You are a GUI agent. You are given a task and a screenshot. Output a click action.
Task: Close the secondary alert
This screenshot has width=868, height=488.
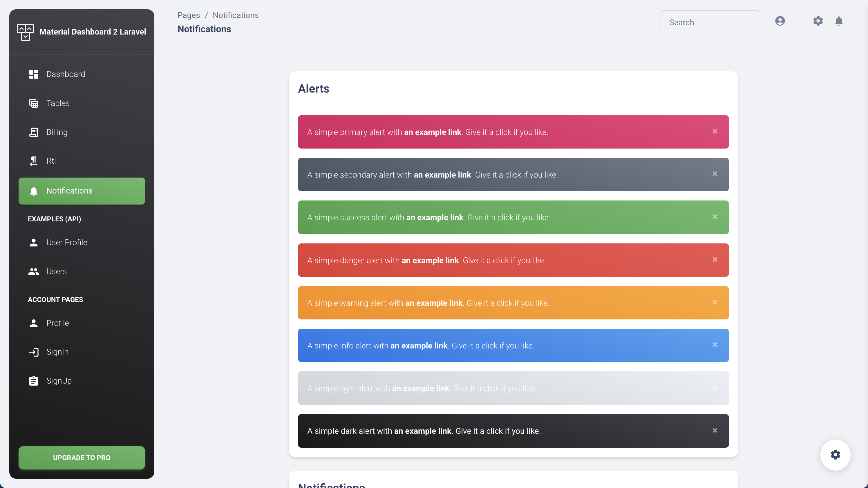pos(715,174)
